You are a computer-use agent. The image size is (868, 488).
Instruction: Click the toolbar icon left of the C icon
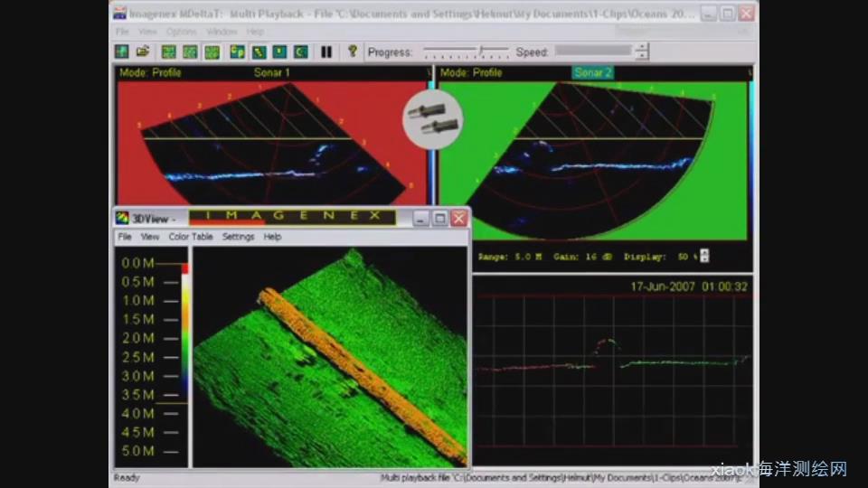pyautogui.click(x=279, y=52)
